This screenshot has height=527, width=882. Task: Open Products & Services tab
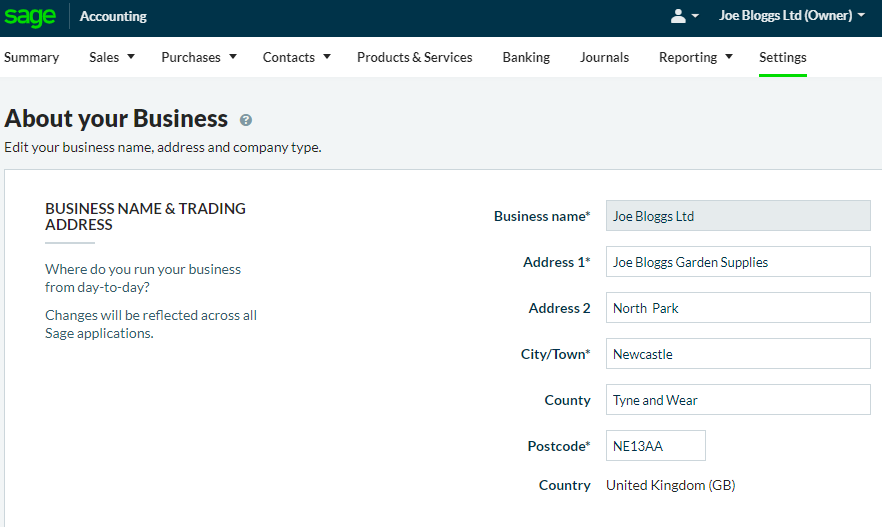(414, 57)
